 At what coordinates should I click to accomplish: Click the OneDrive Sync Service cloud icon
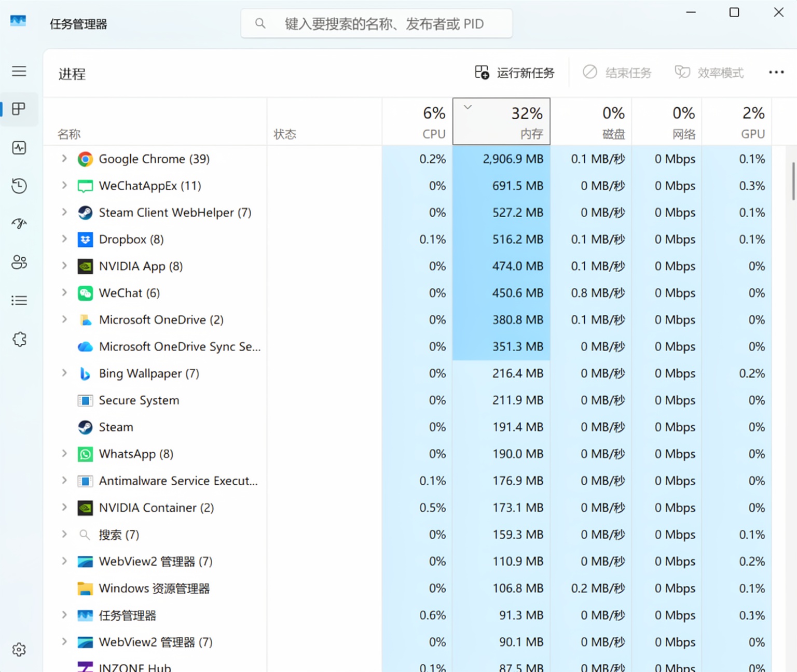[85, 346]
